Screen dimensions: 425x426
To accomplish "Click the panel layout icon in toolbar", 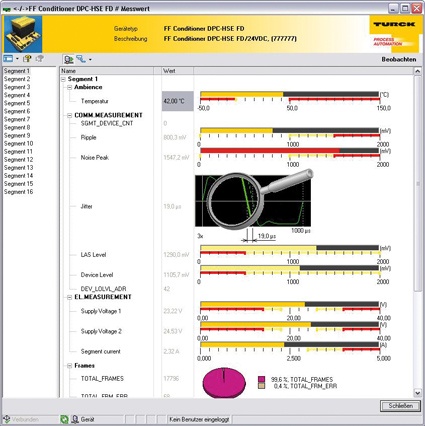I will (x=8, y=59).
